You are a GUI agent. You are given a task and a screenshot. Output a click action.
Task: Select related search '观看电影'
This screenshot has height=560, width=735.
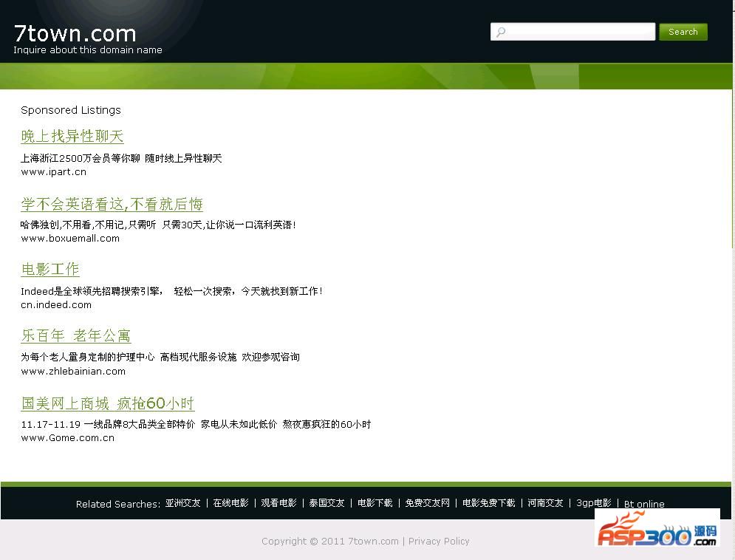click(x=278, y=503)
